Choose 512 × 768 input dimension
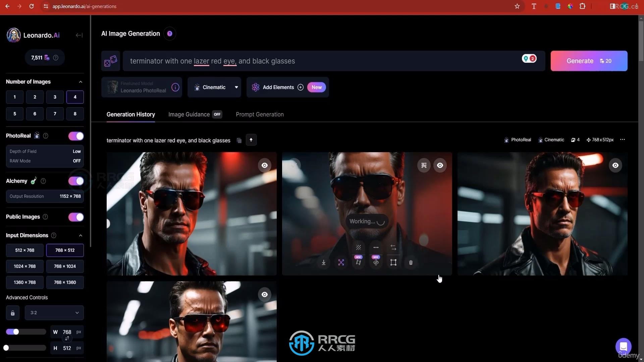Screen dimensions: 644x362 pos(25,250)
